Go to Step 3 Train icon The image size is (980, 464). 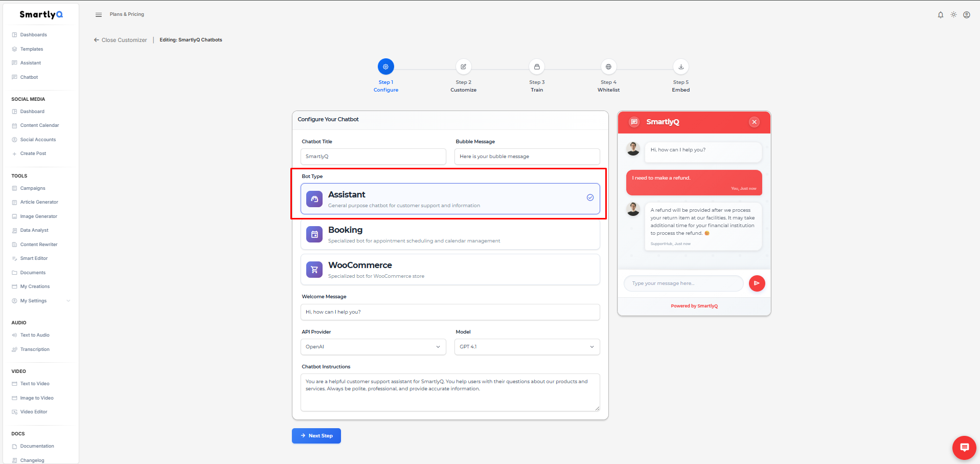pyautogui.click(x=537, y=67)
